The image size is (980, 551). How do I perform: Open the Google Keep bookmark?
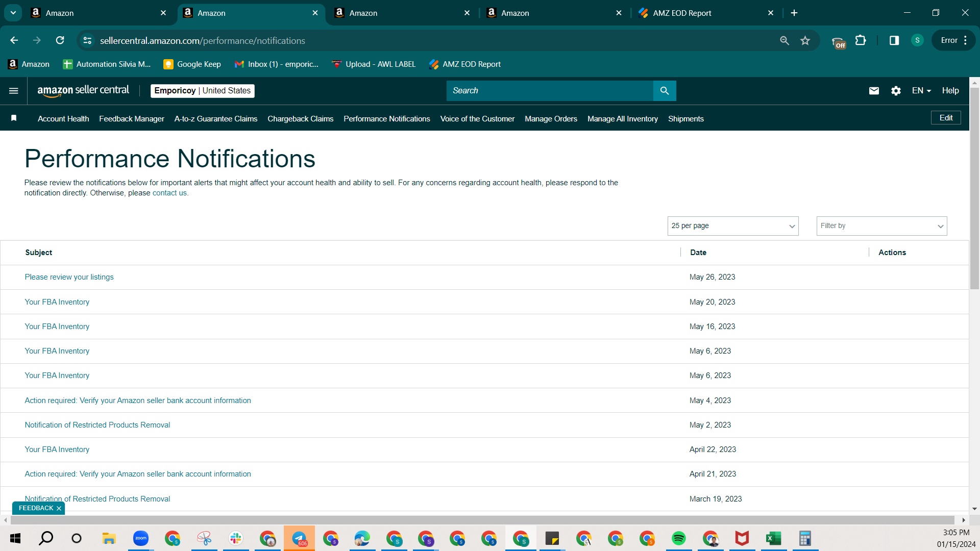[192, 64]
